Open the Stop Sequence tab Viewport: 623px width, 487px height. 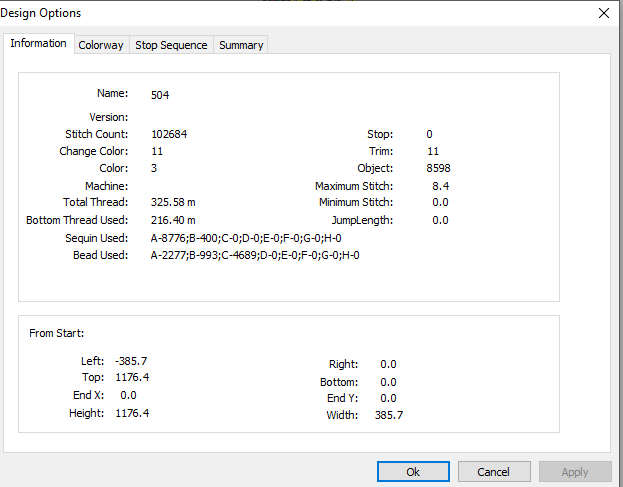(x=171, y=45)
